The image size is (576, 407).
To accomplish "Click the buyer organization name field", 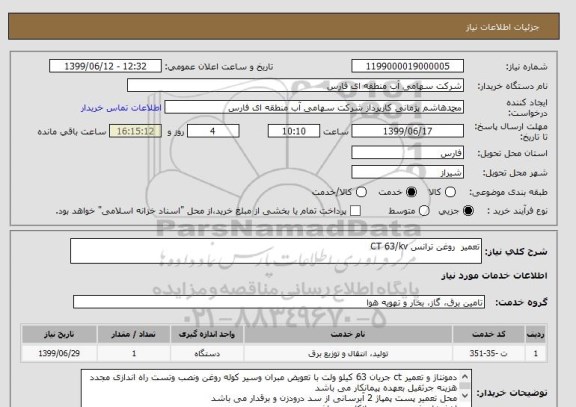I will pyautogui.click(x=295, y=86).
